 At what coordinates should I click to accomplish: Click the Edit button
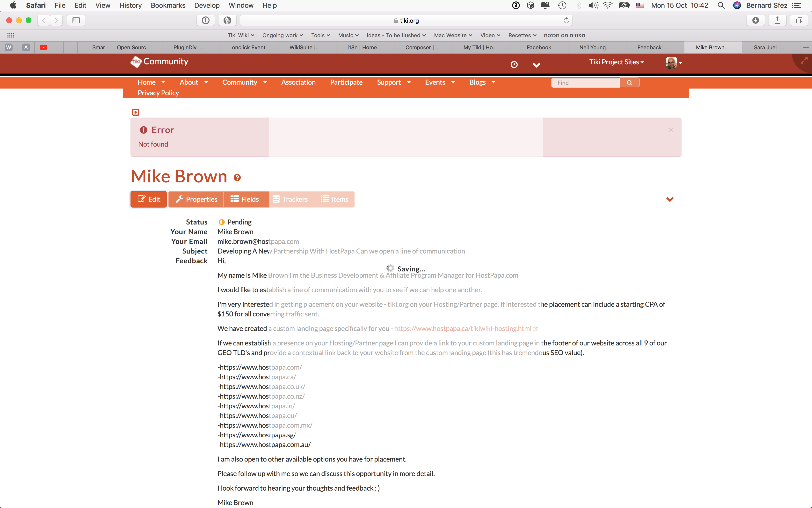pyautogui.click(x=149, y=199)
